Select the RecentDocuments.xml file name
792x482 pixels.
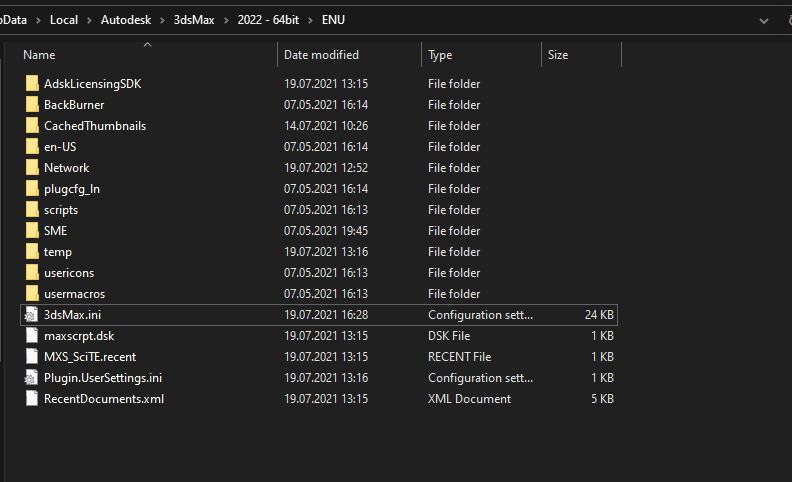click(104, 398)
